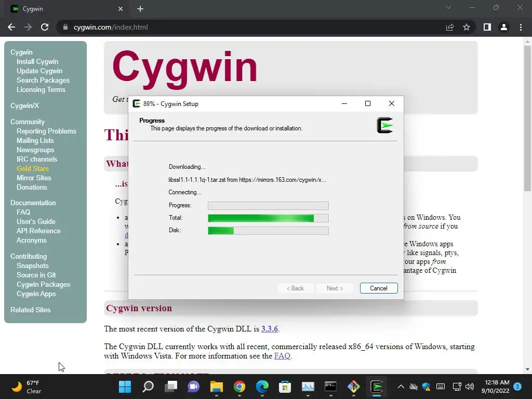532x399 pixels.
Task: Open the Cygwin/X sidebar link
Action: [25, 105]
